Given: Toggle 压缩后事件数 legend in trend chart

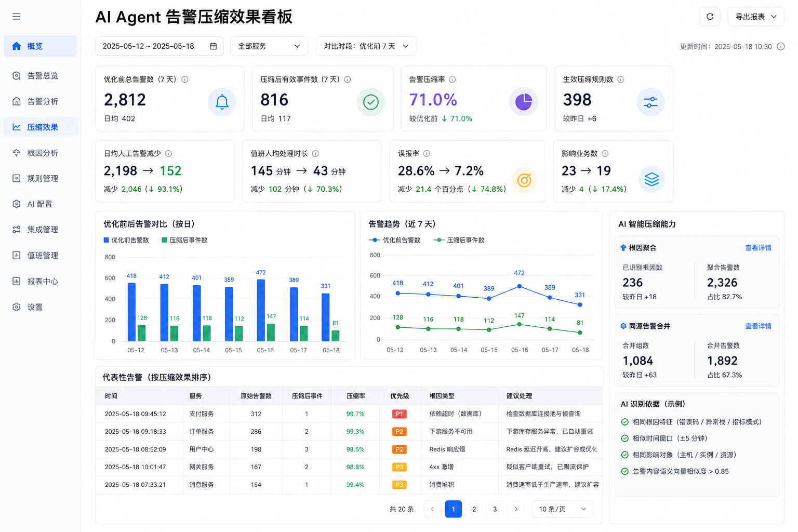Looking at the screenshot, I should click(459, 240).
